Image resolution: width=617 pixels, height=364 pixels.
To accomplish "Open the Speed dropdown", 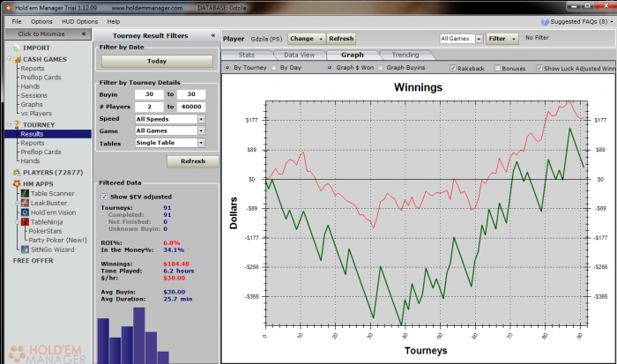I will pyautogui.click(x=201, y=119).
